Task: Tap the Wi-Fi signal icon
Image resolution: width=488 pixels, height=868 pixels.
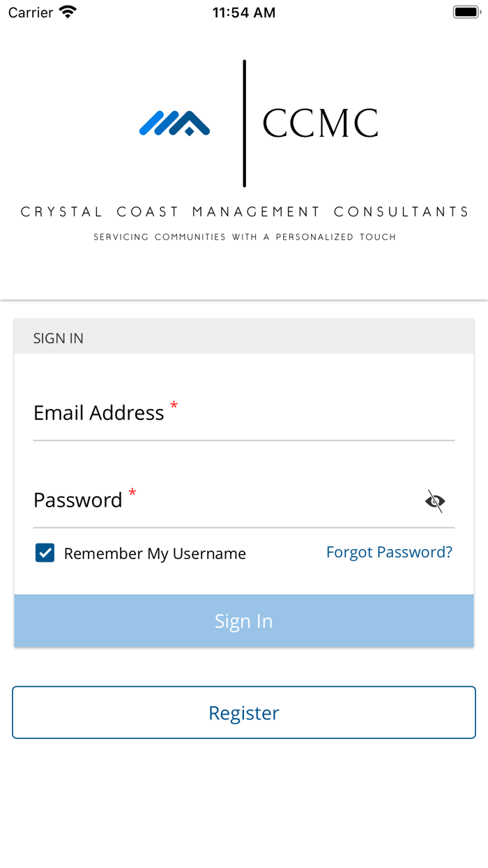Action: click(x=66, y=11)
